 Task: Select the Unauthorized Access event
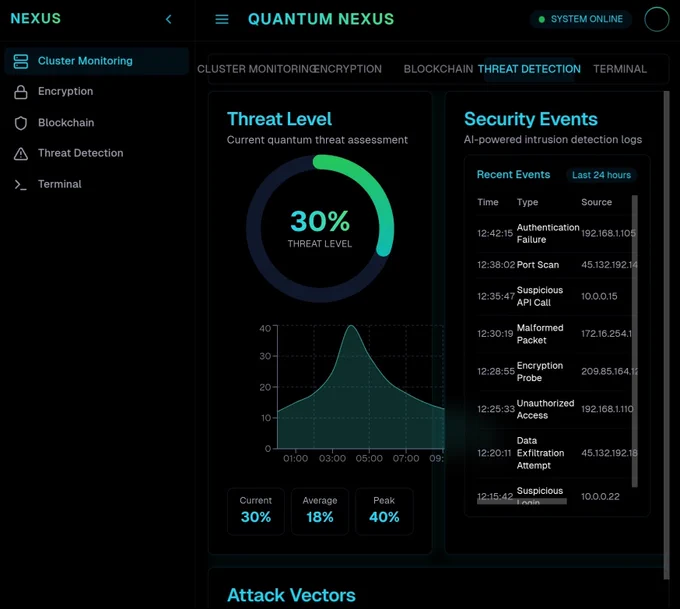555,409
